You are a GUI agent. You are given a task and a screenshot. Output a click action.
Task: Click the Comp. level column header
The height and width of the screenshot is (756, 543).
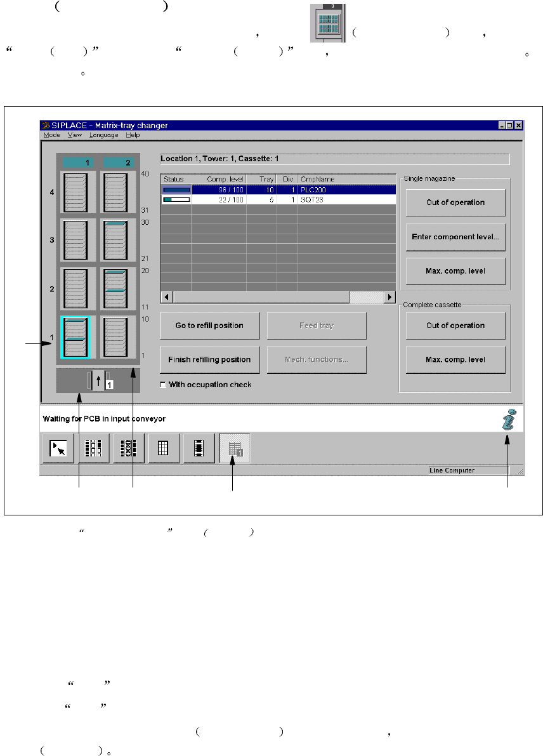point(219,179)
